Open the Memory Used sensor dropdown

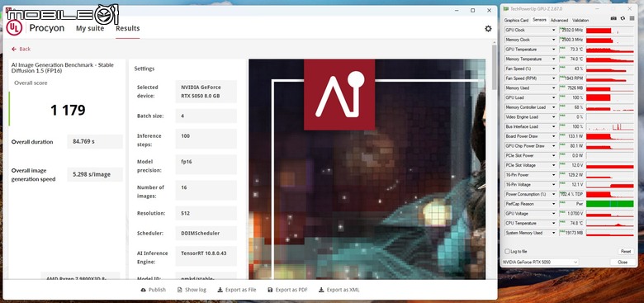coord(554,88)
